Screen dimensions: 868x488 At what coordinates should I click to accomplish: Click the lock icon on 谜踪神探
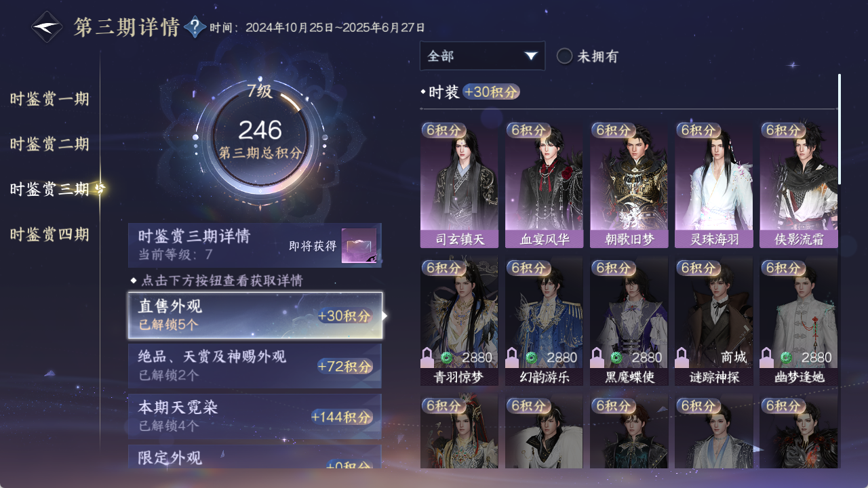coord(682,357)
